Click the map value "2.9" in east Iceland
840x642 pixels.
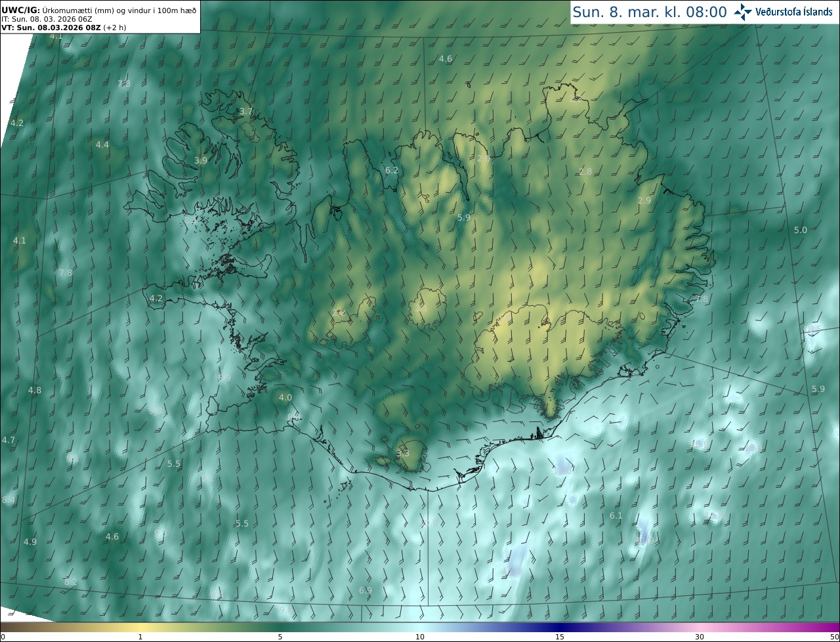tap(644, 200)
